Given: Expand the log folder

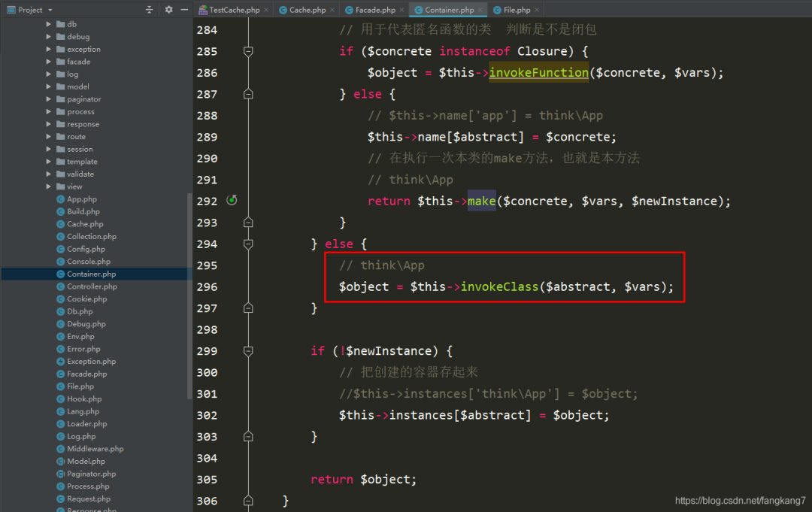Looking at the screenshot, I should click(x=48, y=74).
